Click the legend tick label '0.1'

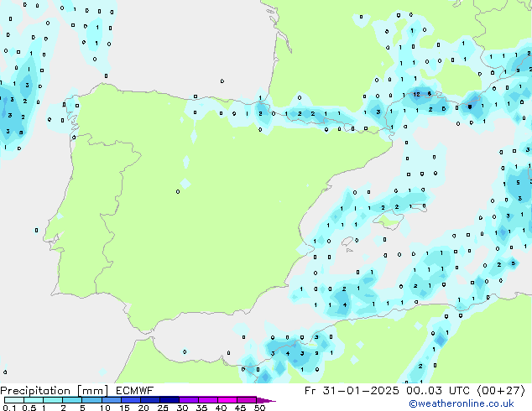9,408
